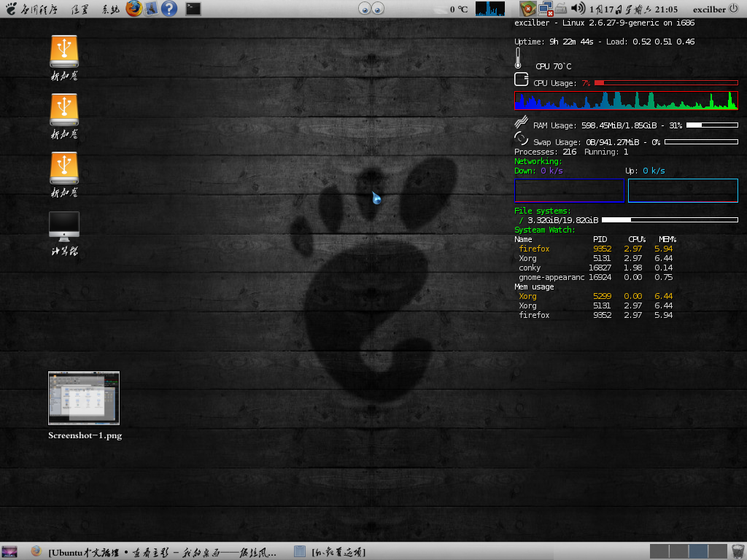
Task: Click the Firefox icon on the taskbar button
Action: pyautogui.click(x=36, y=551)
